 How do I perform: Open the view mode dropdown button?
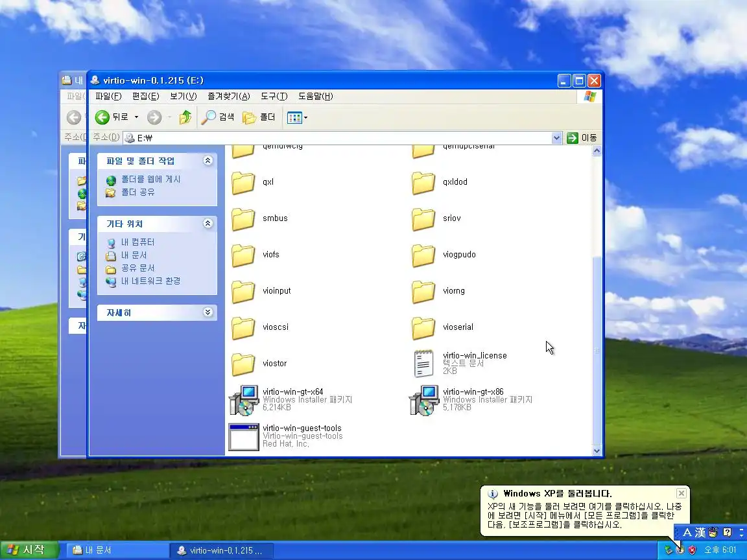tap(297, 117)
